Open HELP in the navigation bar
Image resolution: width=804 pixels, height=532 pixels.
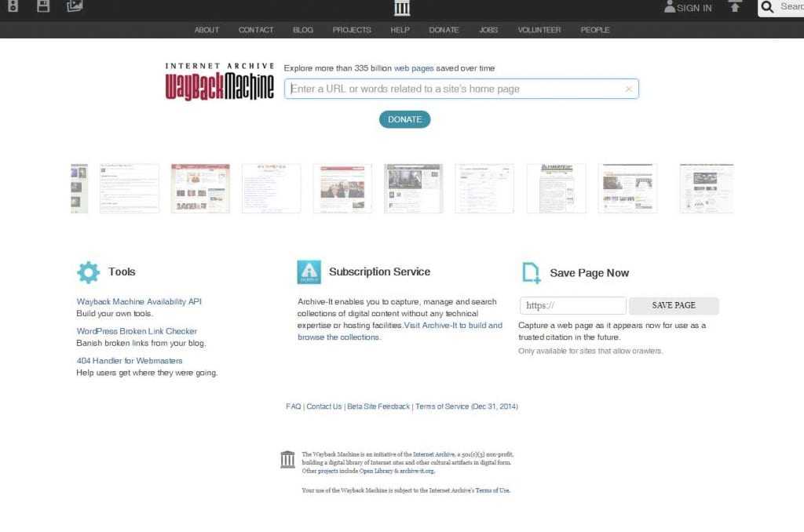tap(400, 30)
